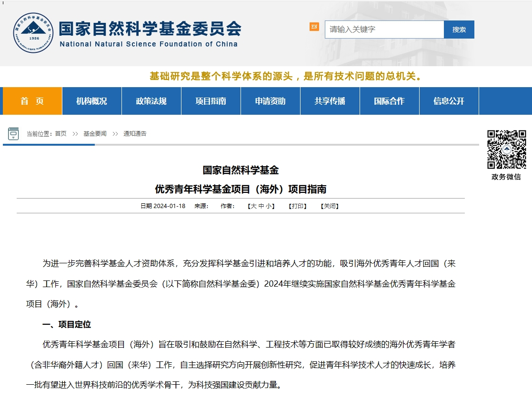Click the 当前位置: label in the breadcrumb

(x=40, y=134)
